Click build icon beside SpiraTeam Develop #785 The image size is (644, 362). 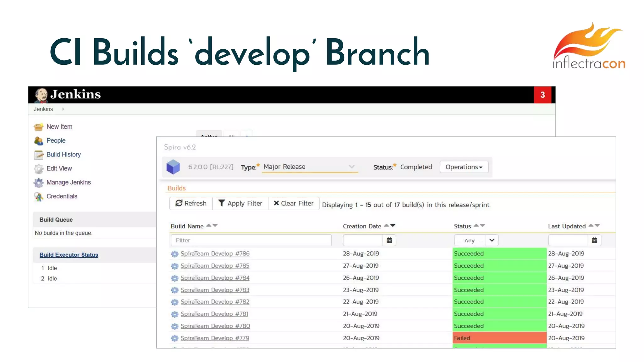pos(175,266)
